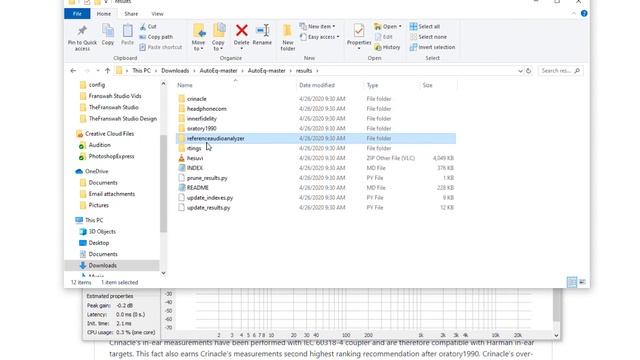Image resolution: width=640 pixels, height=360 pixels.
Task: Sort by Date modified column
Action: point(317,85)
